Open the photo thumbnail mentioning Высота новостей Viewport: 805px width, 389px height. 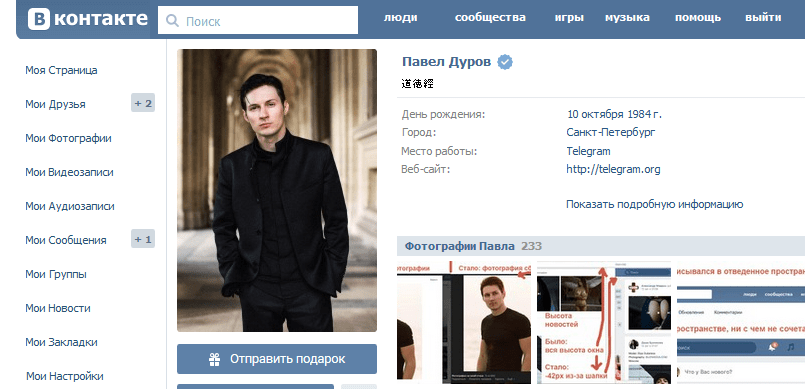(x=604, y=322)
